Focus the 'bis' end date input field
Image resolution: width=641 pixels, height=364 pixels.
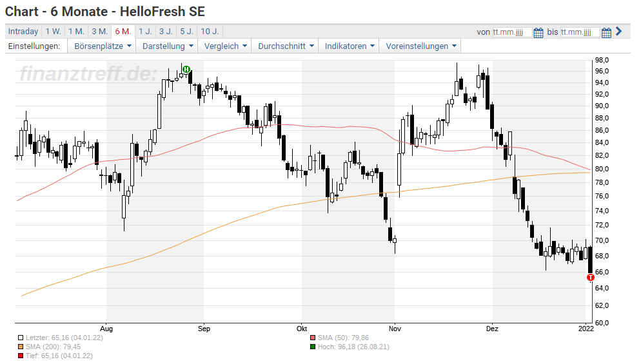click(x=580, y=32)
